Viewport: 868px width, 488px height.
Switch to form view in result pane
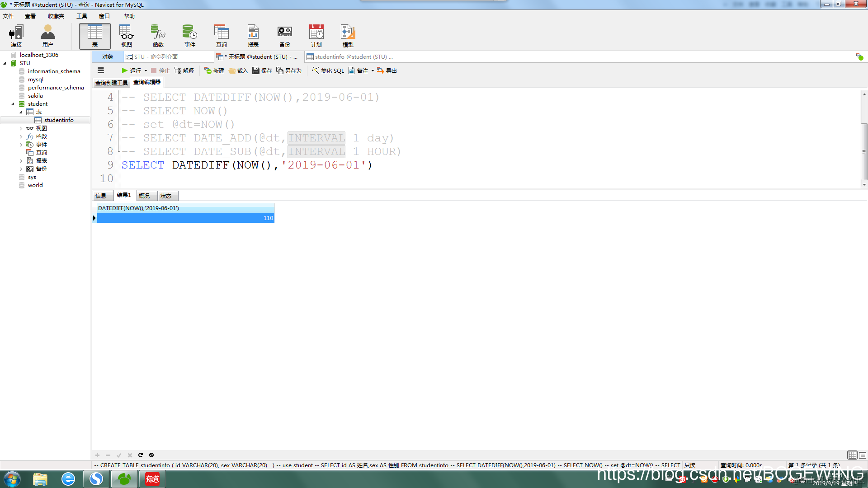click(863, 455)
